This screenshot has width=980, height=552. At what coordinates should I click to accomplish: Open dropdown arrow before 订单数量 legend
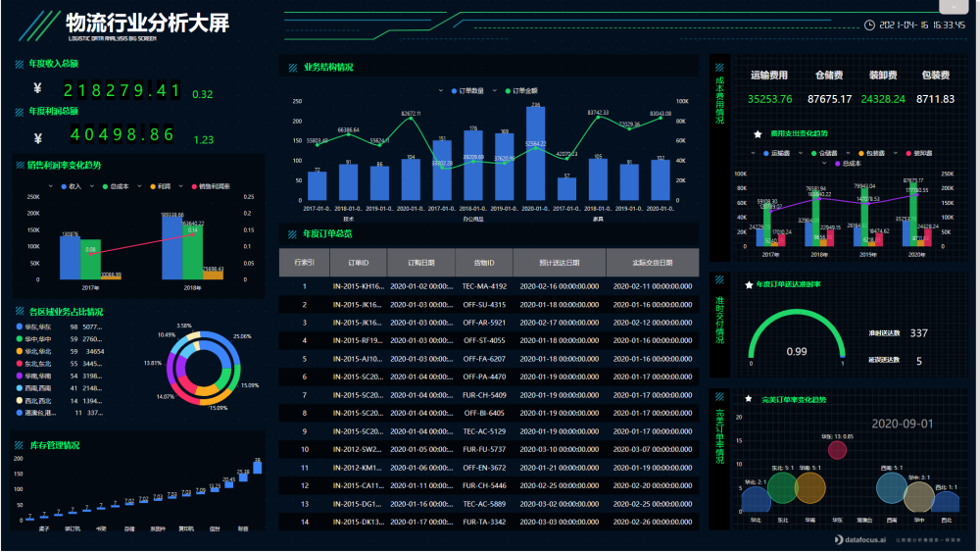pyautogui.click(x=442, y=91)
